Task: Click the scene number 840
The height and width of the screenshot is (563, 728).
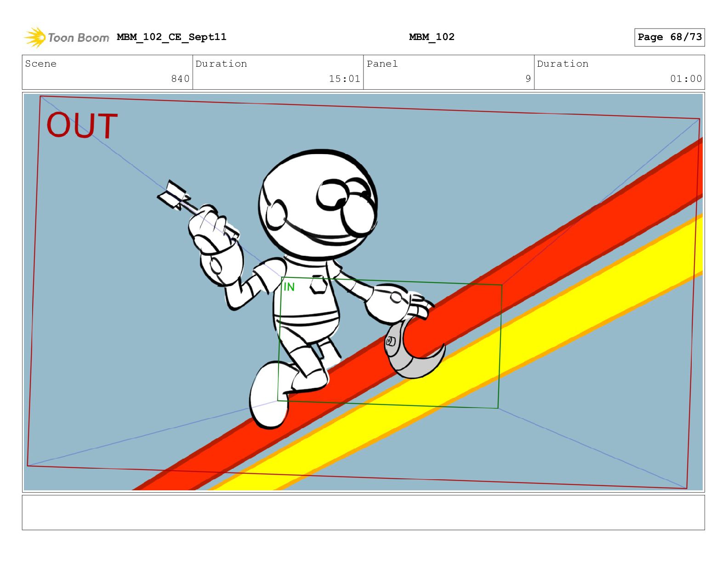Action: click(x=180, y=79)
